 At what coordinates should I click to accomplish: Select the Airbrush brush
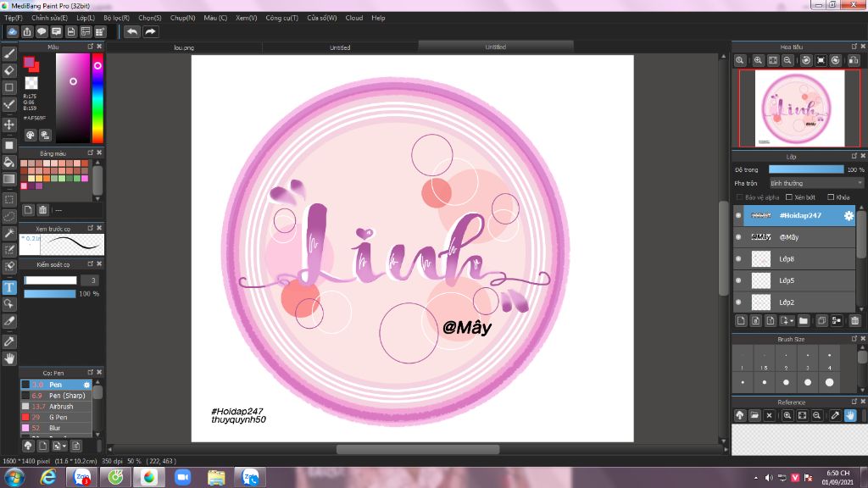click(56, 406)
